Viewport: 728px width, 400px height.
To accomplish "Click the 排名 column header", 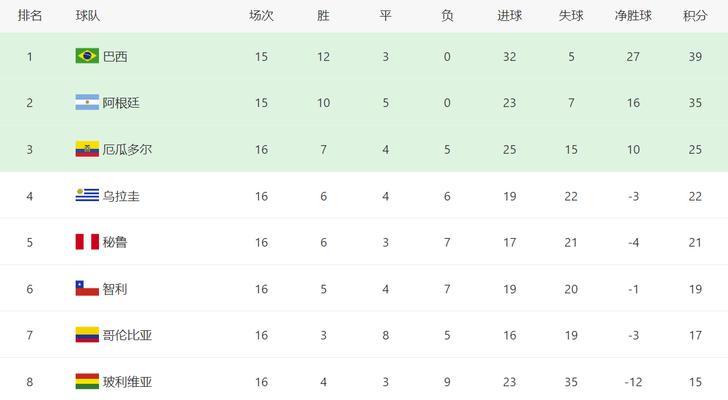I will (30, 16).
